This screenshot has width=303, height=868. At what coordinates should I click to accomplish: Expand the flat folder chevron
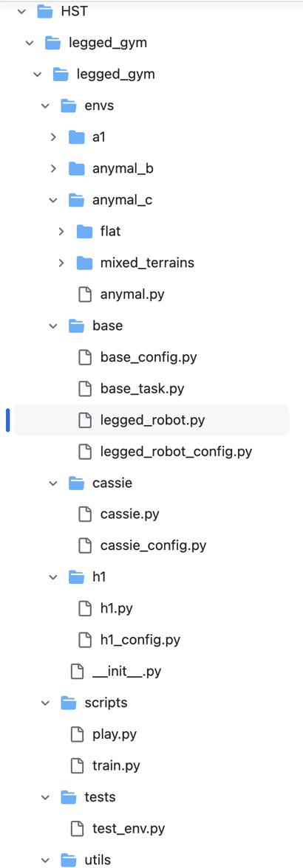(61, 232)
